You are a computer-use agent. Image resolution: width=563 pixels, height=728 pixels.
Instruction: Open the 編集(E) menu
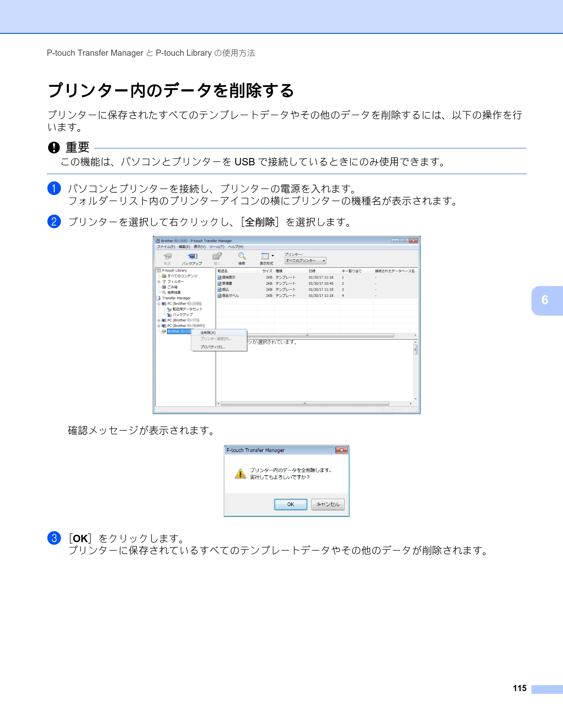pyautogui.click(x=184, y=247)
